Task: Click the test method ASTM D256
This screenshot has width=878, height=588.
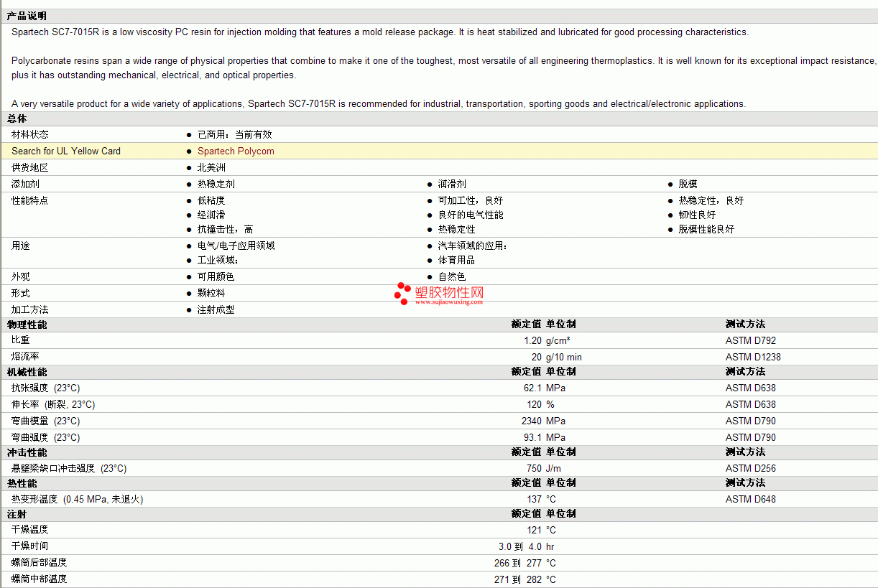Action: click(751, 468)
